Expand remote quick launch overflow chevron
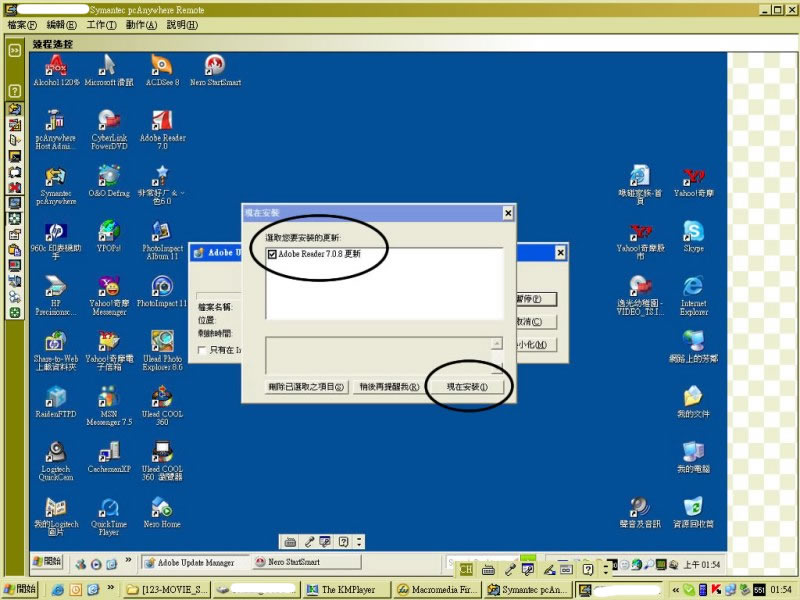This screenshot has width=800, height=600. tap(128, 560)
